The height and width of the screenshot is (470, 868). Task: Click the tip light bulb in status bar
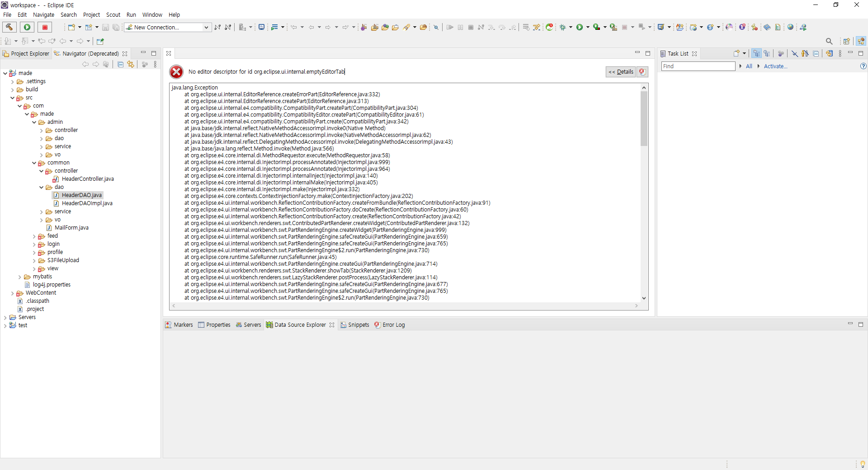(863, 464)
